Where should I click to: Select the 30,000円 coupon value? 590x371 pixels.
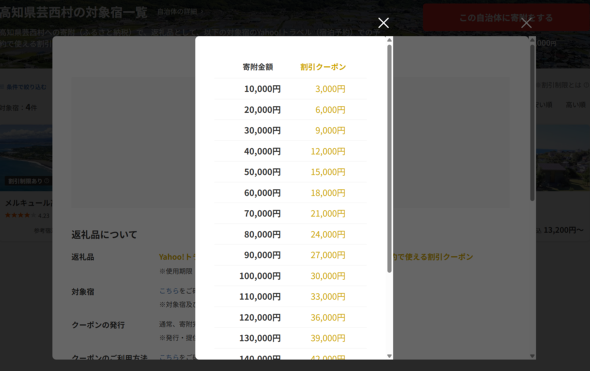pyautogui.click(x=328, y=276)
